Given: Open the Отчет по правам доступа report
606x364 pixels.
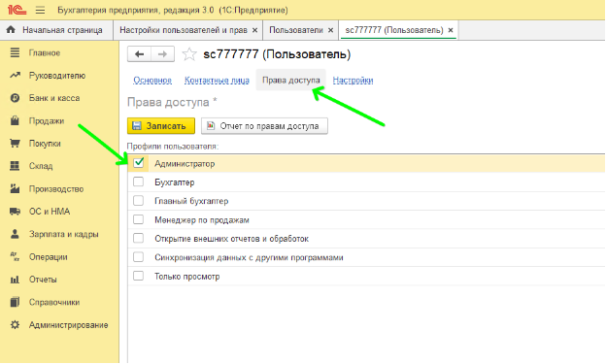Looking at the screenshot, I should [x=264, y=126].
